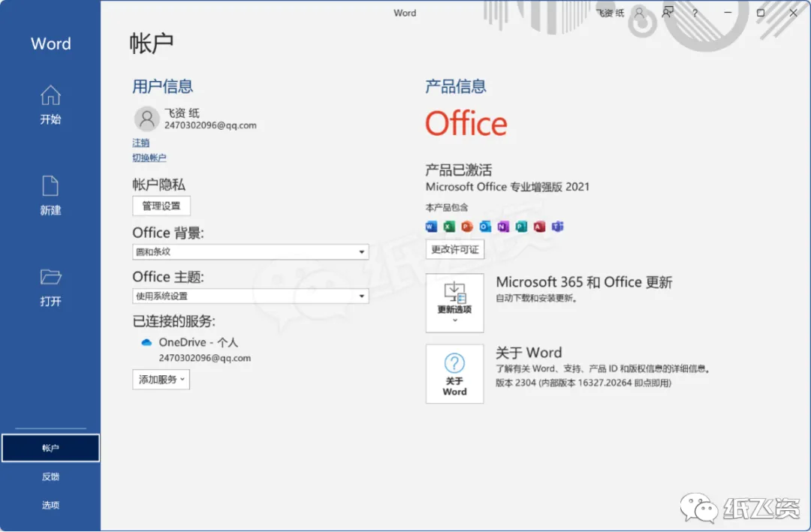Click the Publisher app icon under 本产品包含
Image resolution: width=811 pixels, height=532 pixels.
pos(521,227)
